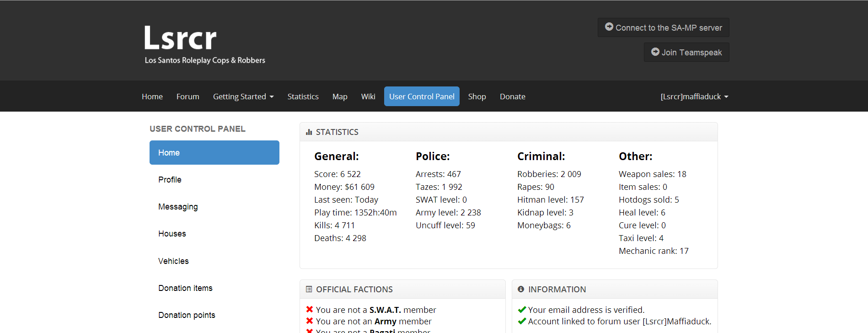
Task: Click the Rapes: 90 entry
Action: tap(536, 187)
